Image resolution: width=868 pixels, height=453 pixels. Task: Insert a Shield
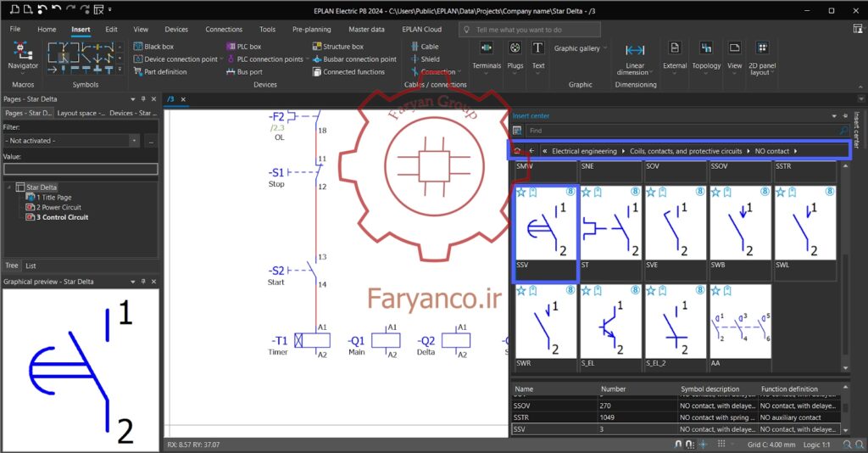[426, 59]
